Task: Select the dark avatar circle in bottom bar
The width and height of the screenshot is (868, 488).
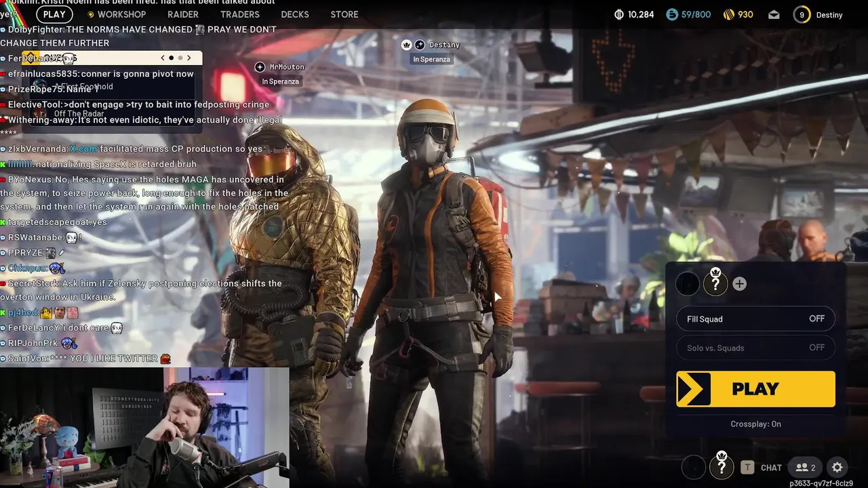Action: coord(694,467)
